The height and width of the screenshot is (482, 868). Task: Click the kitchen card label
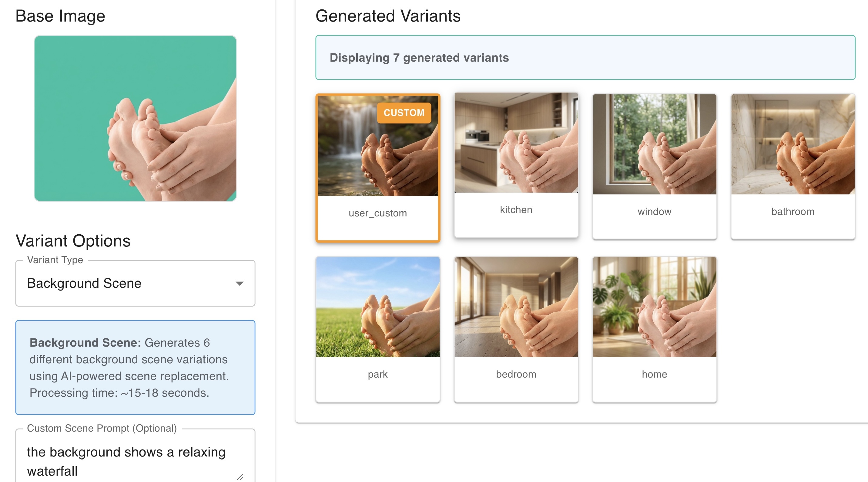[516, 210]
